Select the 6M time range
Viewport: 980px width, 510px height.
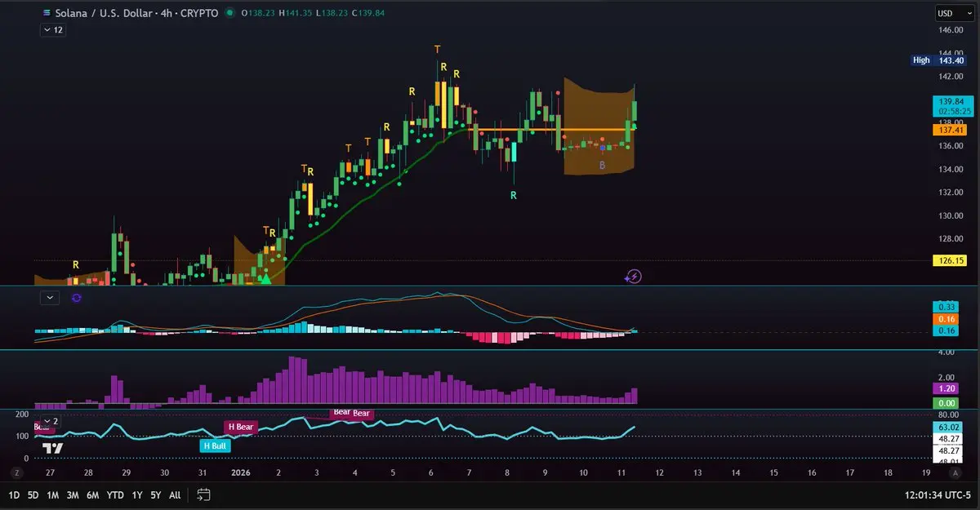pyautogui.click(x=93, y=494)
